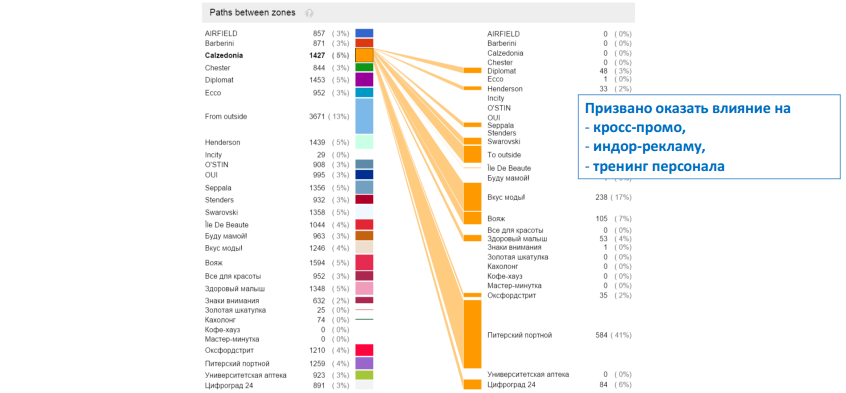Select the violet Питерский портной source swatch
This screenshot has width=846, height=393.
pos(364,363)
